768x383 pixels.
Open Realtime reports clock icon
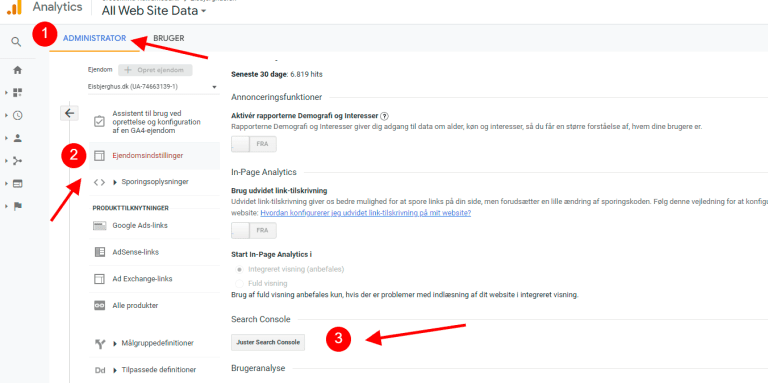(x=18, y=116)
